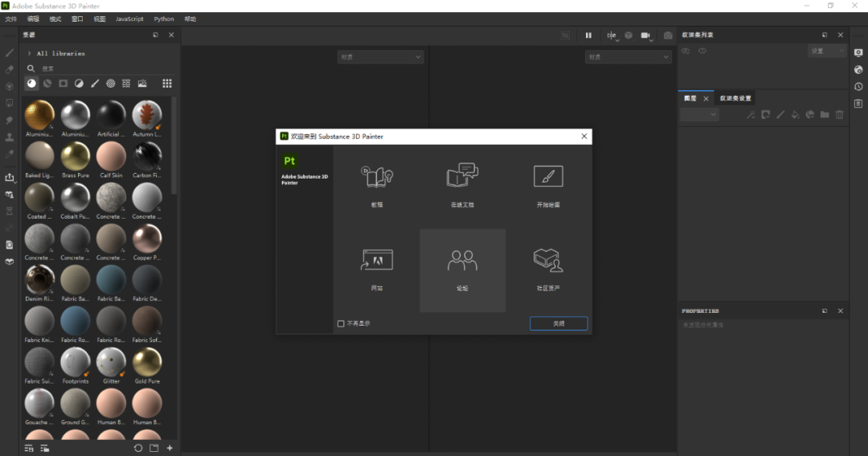This screenshot has height=456, width=868.
Task: Open the Forum people icon
Action: [x=462, y=260]
